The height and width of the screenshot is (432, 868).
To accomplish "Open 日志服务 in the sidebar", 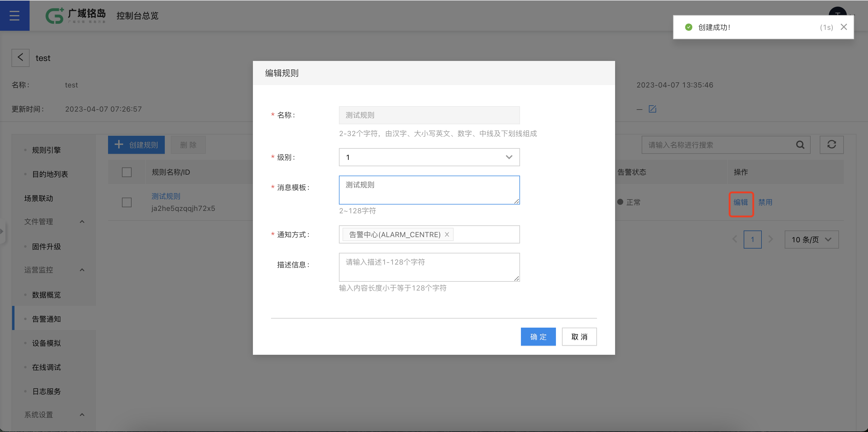I will (46, 391).
